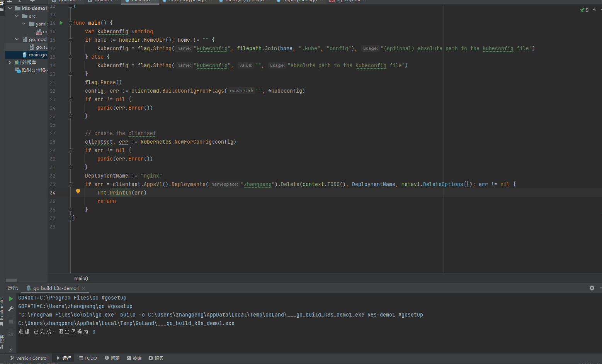The height and width of the screenshot is (364, 602).
Task: Run main function from the gutter arrow
Action: coord(61,23)
